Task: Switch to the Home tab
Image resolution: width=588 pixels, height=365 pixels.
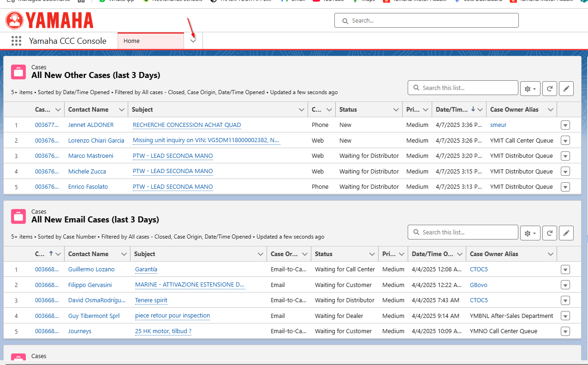Action: [x=151, y=41]
